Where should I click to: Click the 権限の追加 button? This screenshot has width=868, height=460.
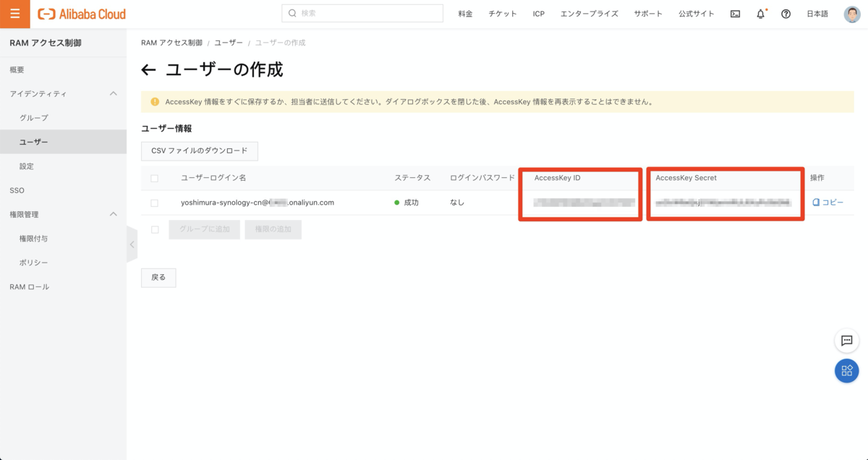(x=273, y=229)
